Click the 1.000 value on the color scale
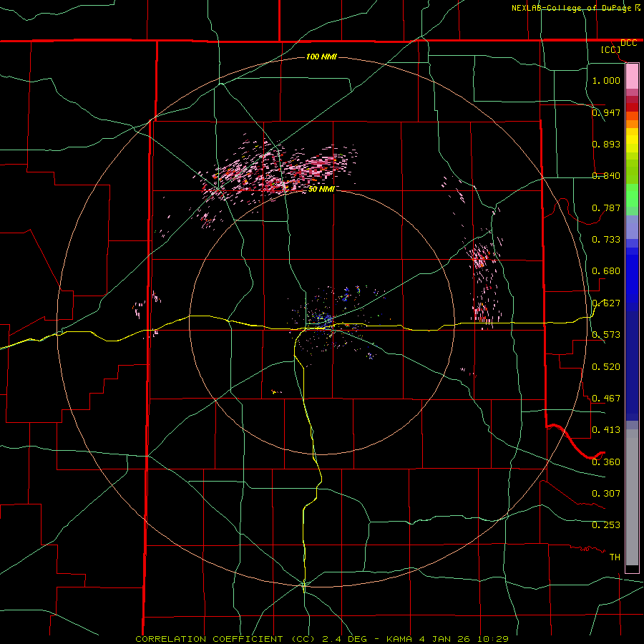The width and height of the screenshot is (644, 644). click(x=606, y=80)
